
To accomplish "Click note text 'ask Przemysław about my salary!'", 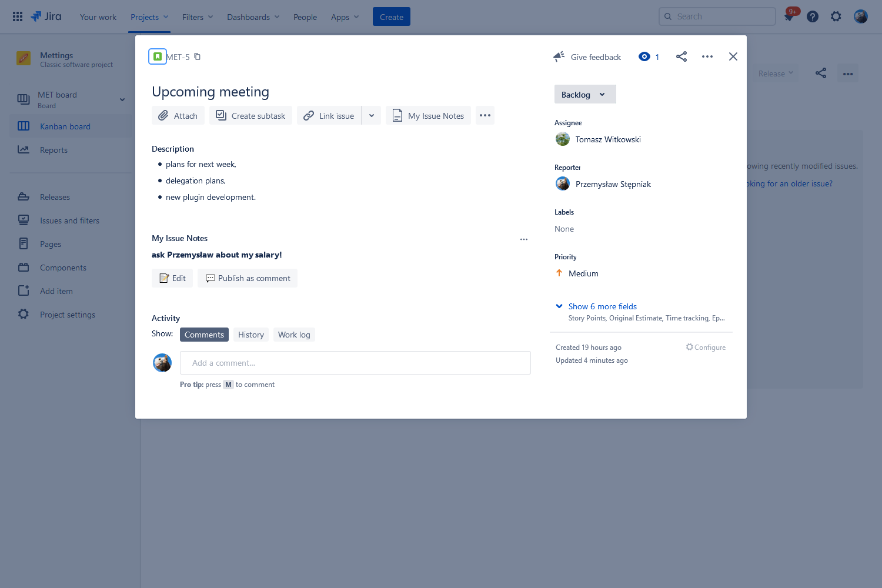I will point(217,255).
